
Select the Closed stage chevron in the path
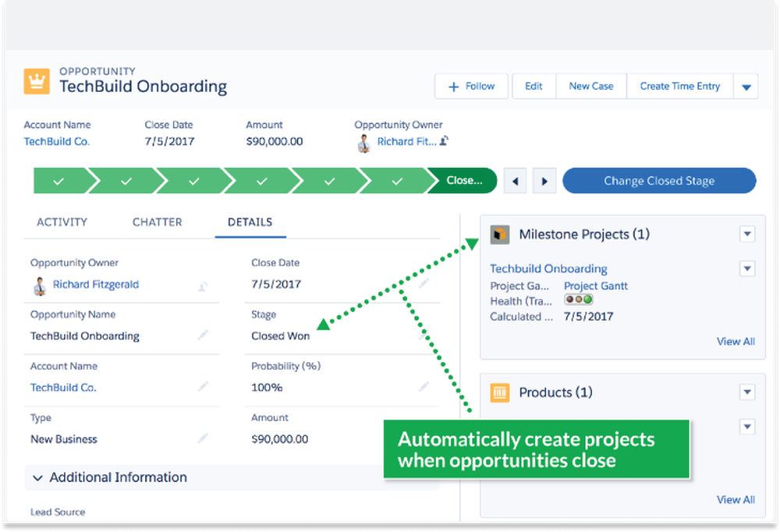(463, 180)
